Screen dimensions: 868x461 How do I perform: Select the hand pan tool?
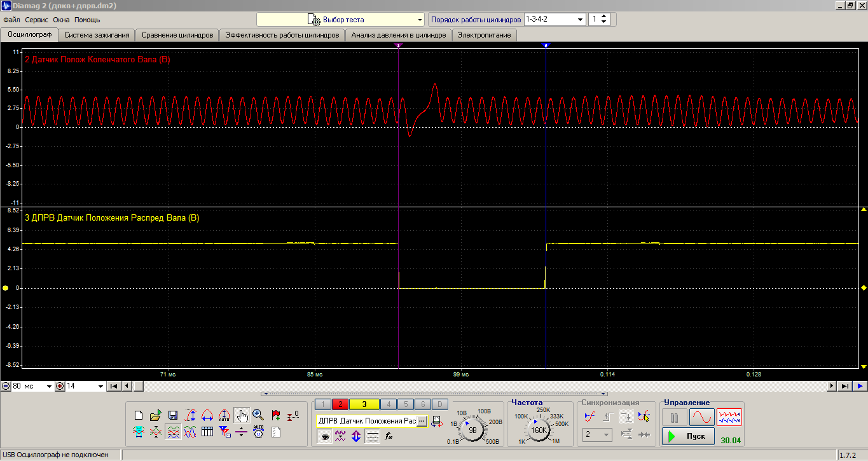(241, 416)
